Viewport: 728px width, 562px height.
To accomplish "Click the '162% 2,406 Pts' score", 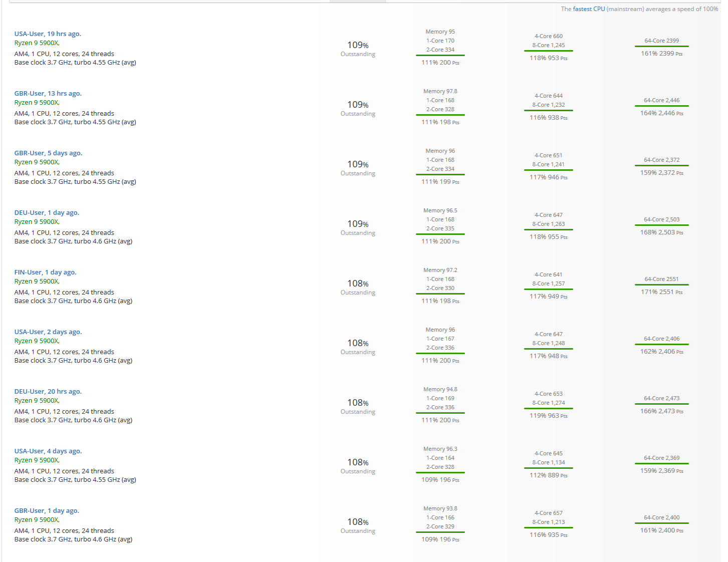I will tap(661, 352).
